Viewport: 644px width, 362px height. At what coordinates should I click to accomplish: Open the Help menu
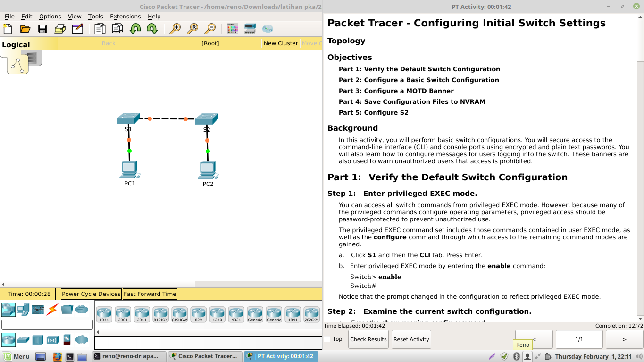click(154, 17)
